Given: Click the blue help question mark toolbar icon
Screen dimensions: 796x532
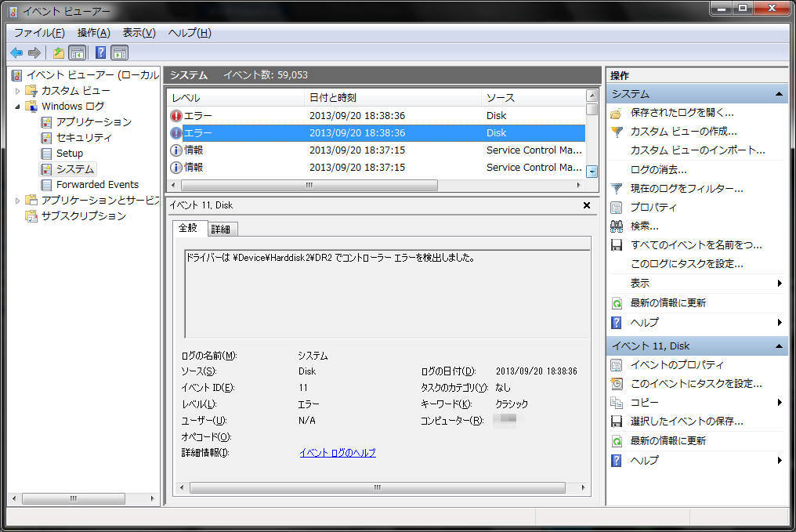Looking at the screenshot, I should tap(100, 52).
